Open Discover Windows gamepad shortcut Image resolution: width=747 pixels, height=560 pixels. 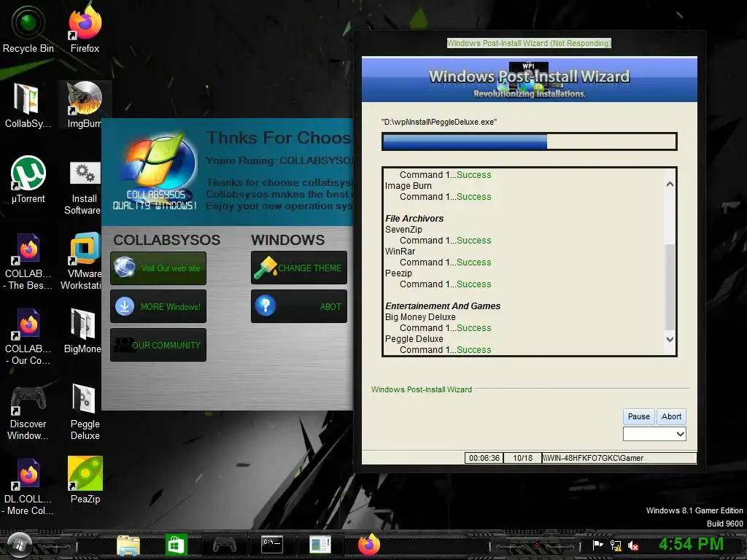tap(28, 413)
